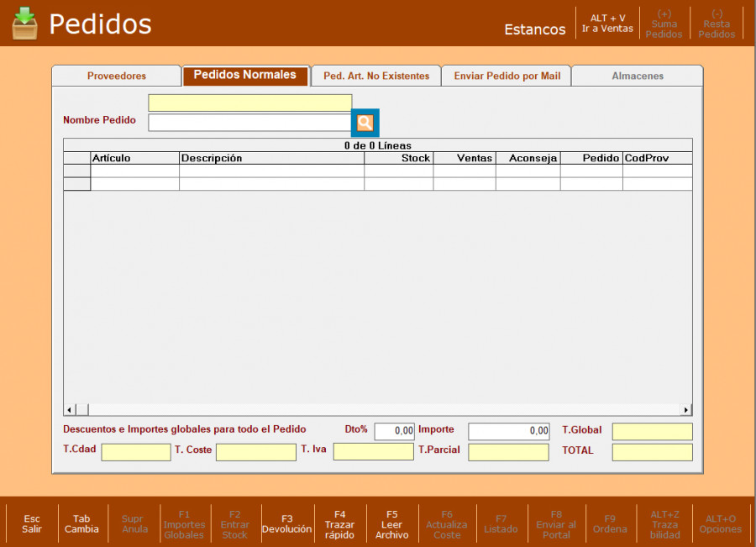Open the Proveedores tab
Viewport: 756px width, 547px height.
tap(117, 76)
